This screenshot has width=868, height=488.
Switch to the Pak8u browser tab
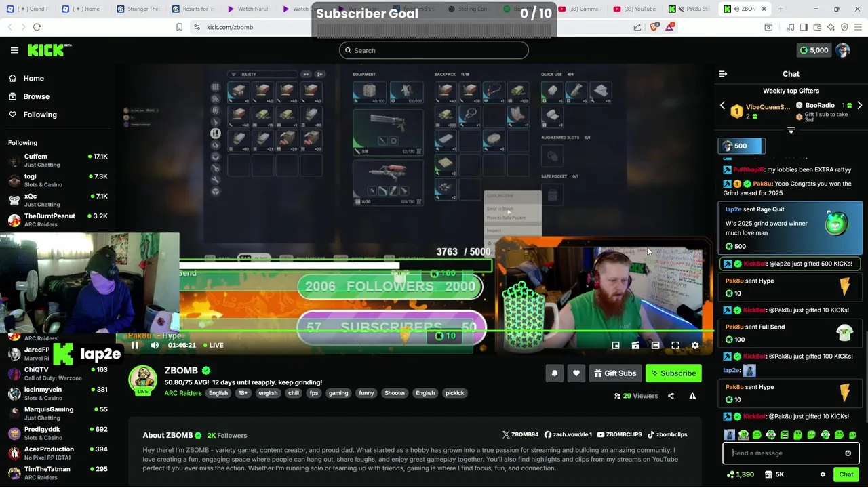690,9
